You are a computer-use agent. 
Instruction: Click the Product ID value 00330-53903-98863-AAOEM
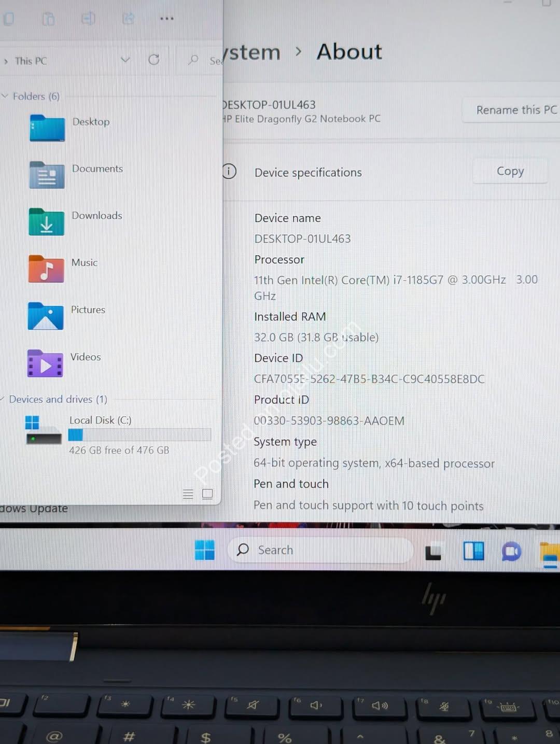click(x=329, y=421)
